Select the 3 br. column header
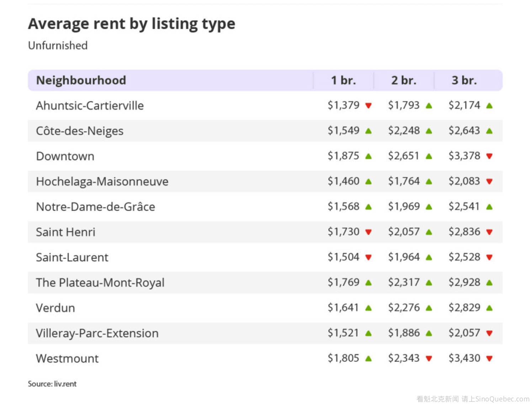Viewport: 532px width, 405px height. pos(464,80)
